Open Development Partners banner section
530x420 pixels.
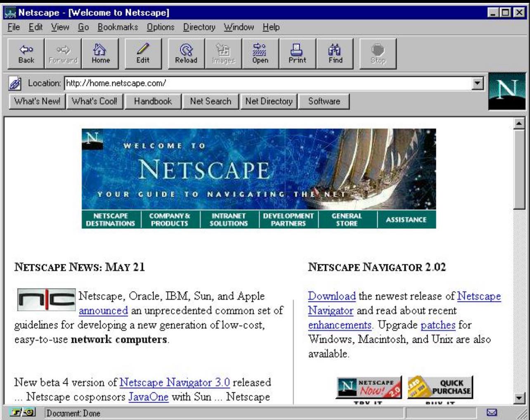pyautogui.click(x=288, y=220)
